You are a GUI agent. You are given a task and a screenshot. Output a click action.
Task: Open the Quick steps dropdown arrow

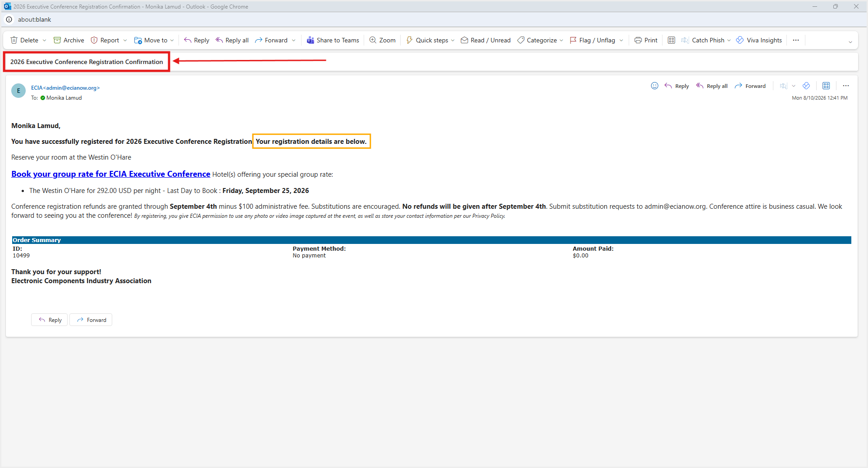453,40
